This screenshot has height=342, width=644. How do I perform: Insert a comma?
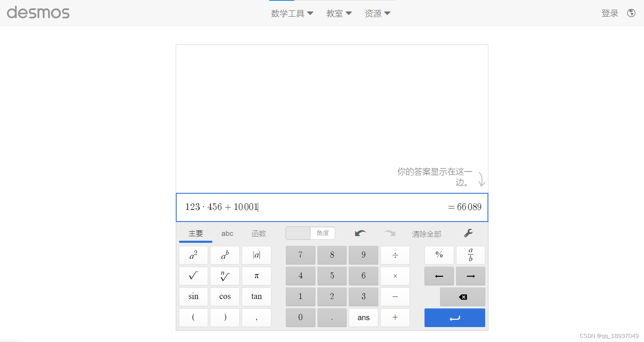[x=256, y=318]
